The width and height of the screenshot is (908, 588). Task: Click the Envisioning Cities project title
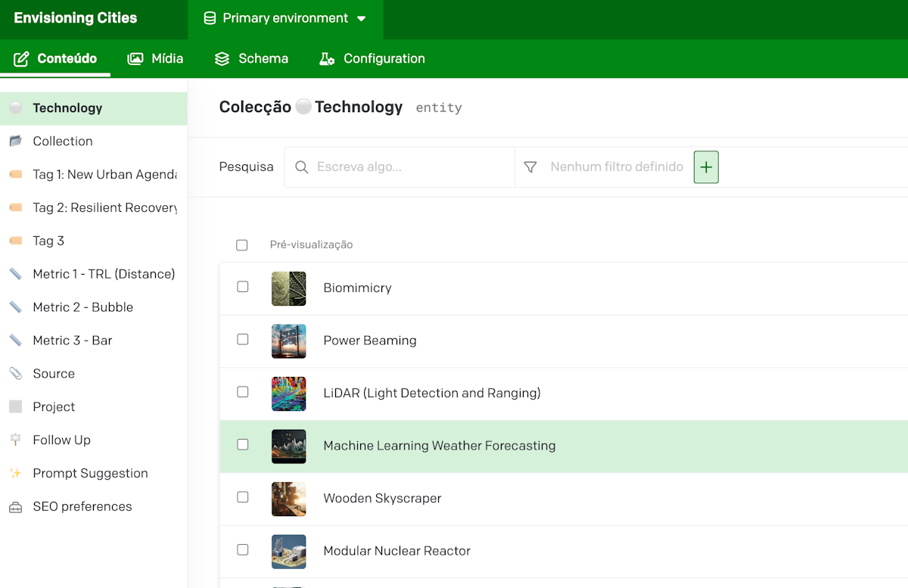pyautogui.click(x=76, y=18)
